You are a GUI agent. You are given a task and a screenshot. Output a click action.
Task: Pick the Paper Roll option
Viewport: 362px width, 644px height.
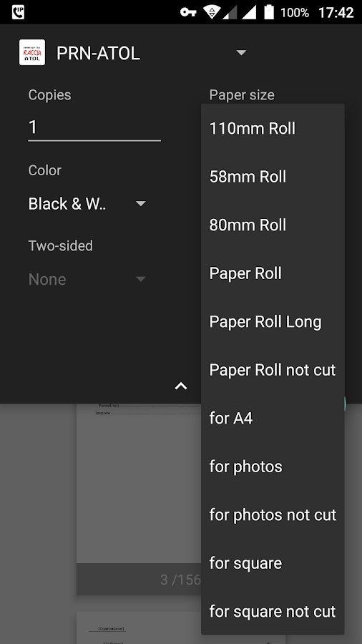tap(273, 273)
